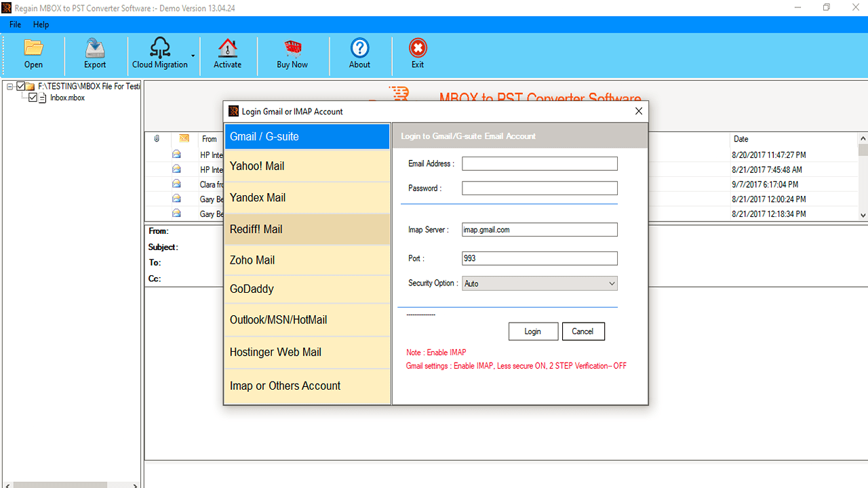
Task: Click the paperclip attachment column header
Action: point(157,138)
